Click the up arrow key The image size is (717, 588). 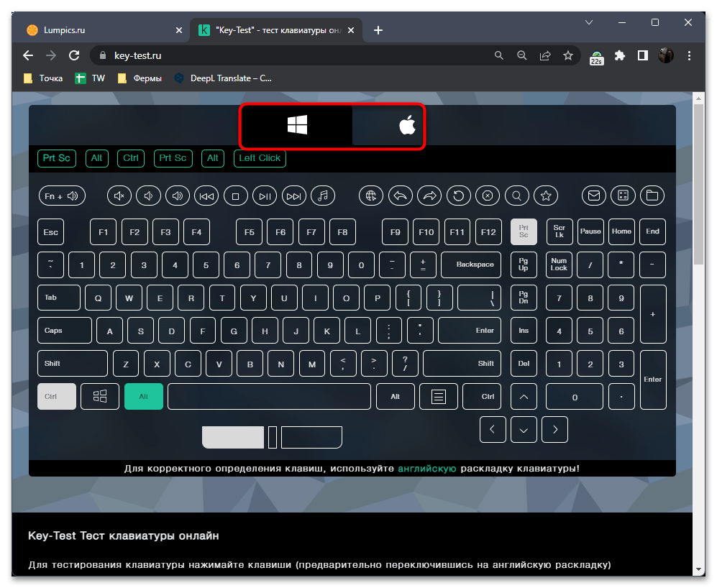click(524, 396)
